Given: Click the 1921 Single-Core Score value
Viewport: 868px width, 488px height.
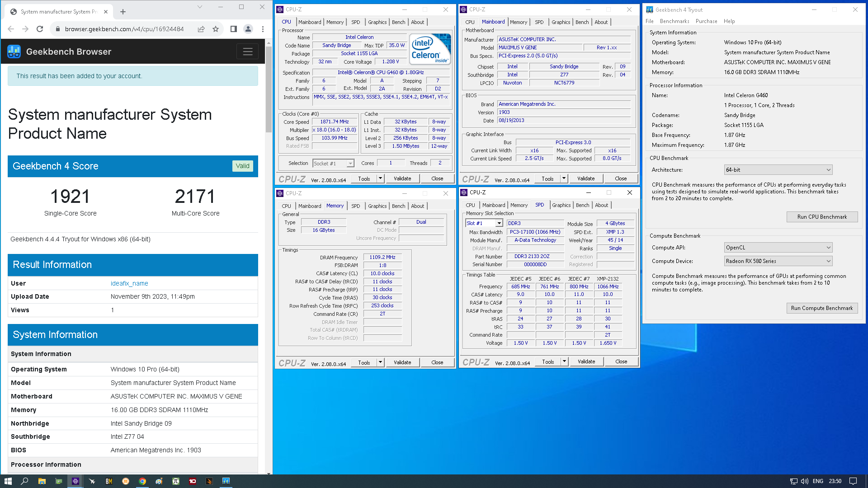Looking at the screenshot, I should click(x=70, y=197).
